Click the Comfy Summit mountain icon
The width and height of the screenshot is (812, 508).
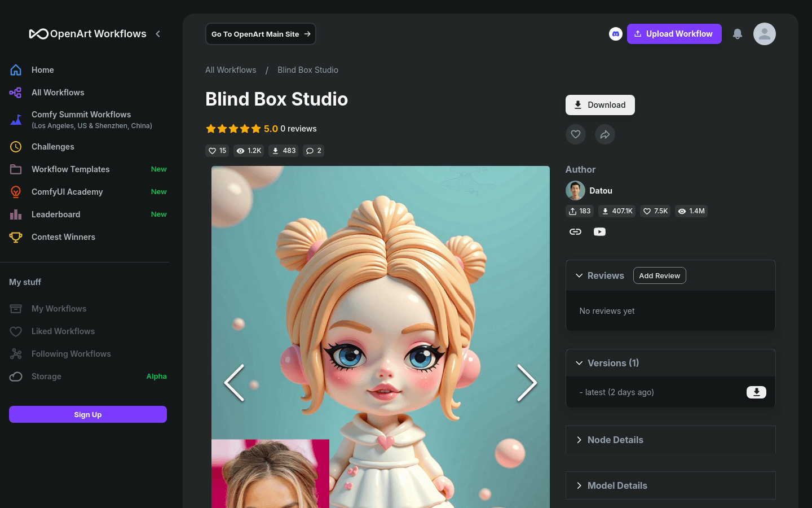[16, 120]
